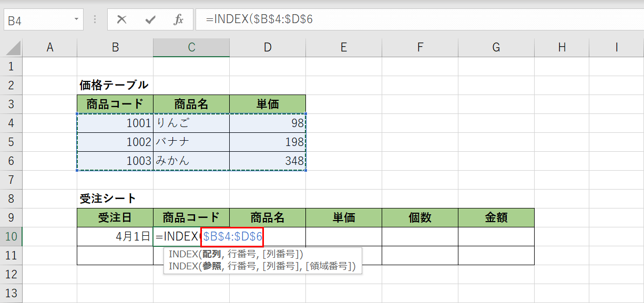Click the green 金額 header cell
The width and height of the screenshot is (644, 303).
[496, 217]
